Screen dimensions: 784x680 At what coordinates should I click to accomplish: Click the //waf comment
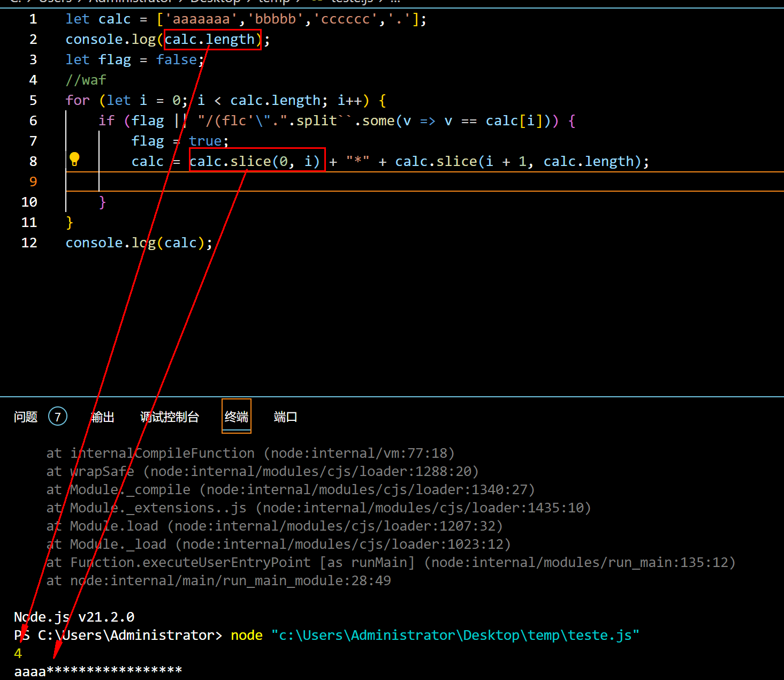coord(86,80)
